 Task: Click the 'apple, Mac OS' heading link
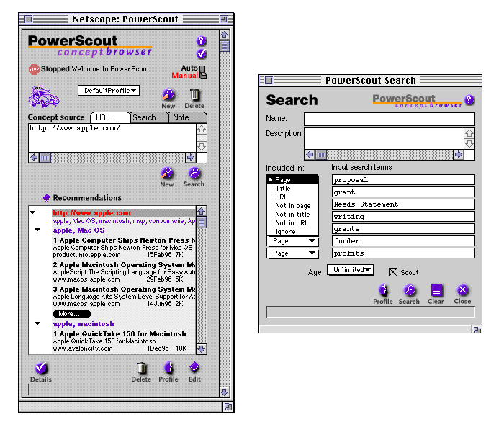pyautogui.click(x=78, y=230)
